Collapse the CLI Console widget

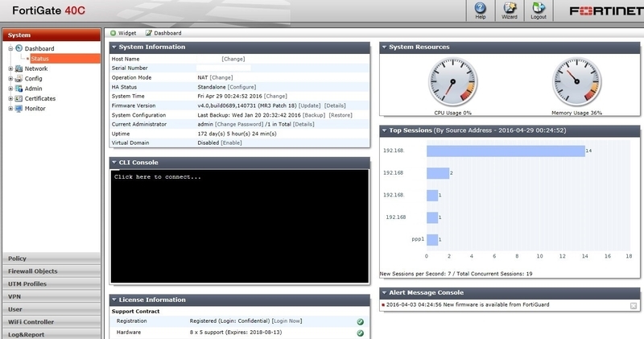click(x=114, y=163)
